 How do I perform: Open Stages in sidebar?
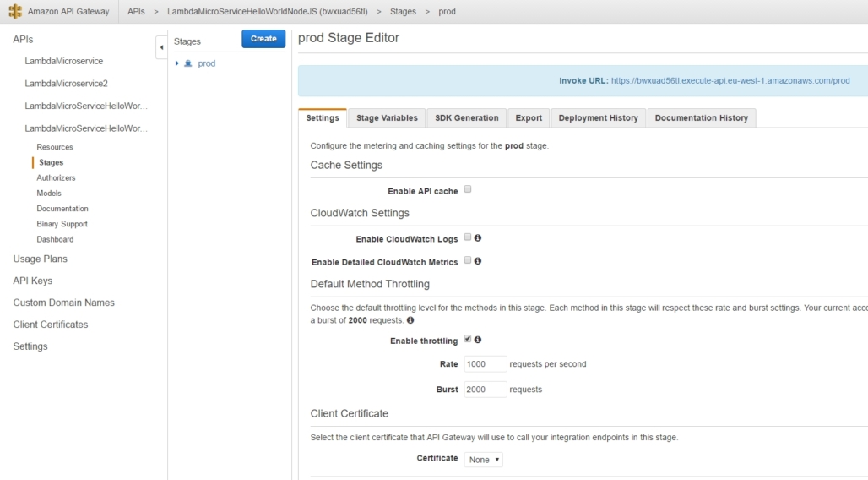[51, 162]
